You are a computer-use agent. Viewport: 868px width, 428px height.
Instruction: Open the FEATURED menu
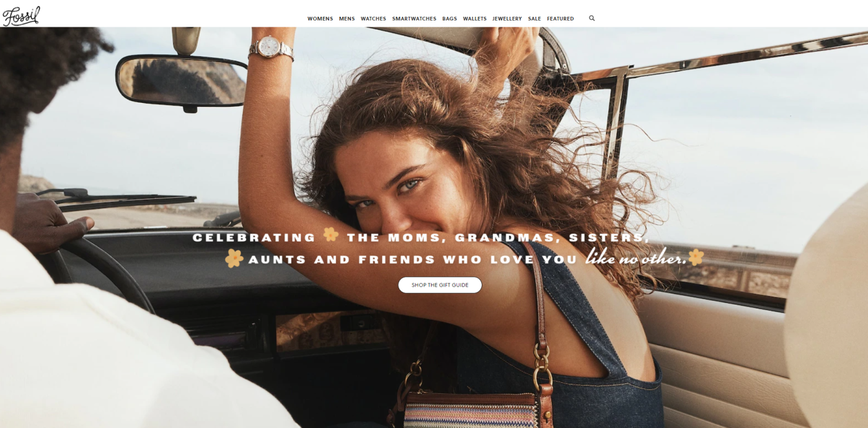point(560,19)
